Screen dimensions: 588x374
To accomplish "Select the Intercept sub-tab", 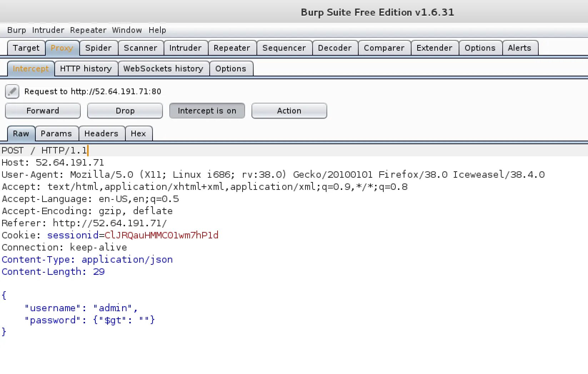I will click(31, 69).
